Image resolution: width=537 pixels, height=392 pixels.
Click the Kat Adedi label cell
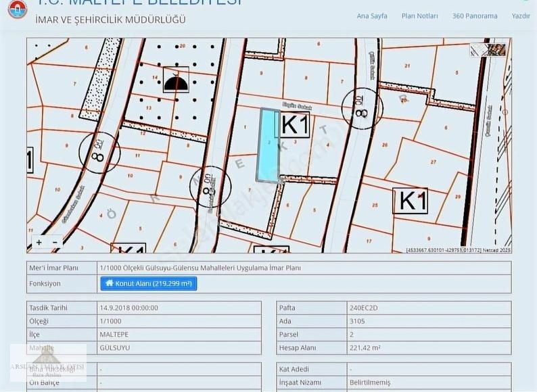tap(312, 370)
